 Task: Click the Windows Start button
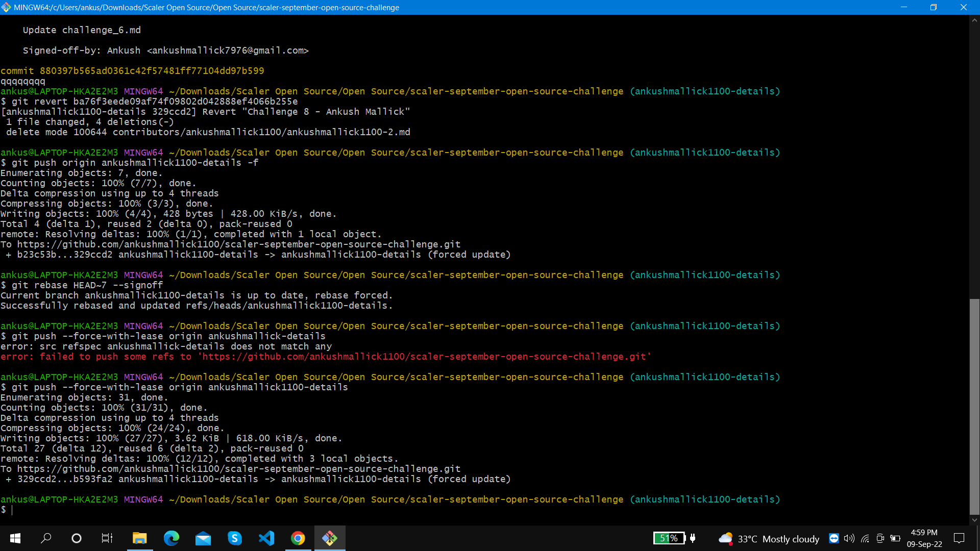[x=15, y=538]
